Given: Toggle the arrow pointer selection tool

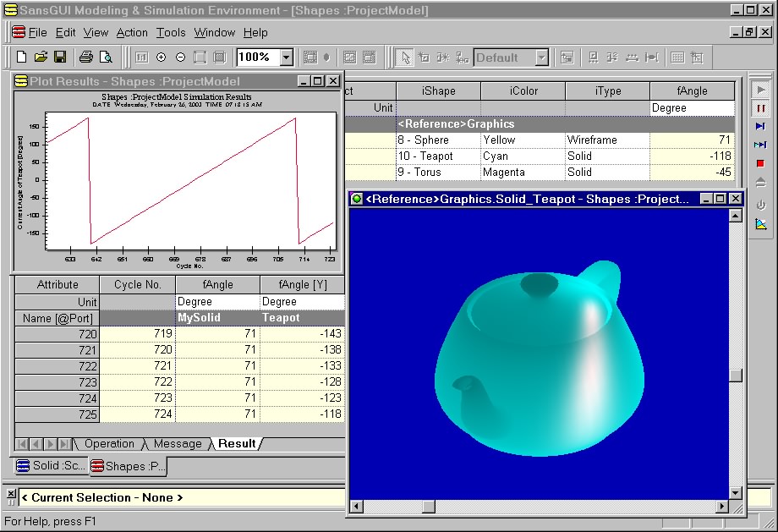Looking at the screenshot, I should (405, 58).
